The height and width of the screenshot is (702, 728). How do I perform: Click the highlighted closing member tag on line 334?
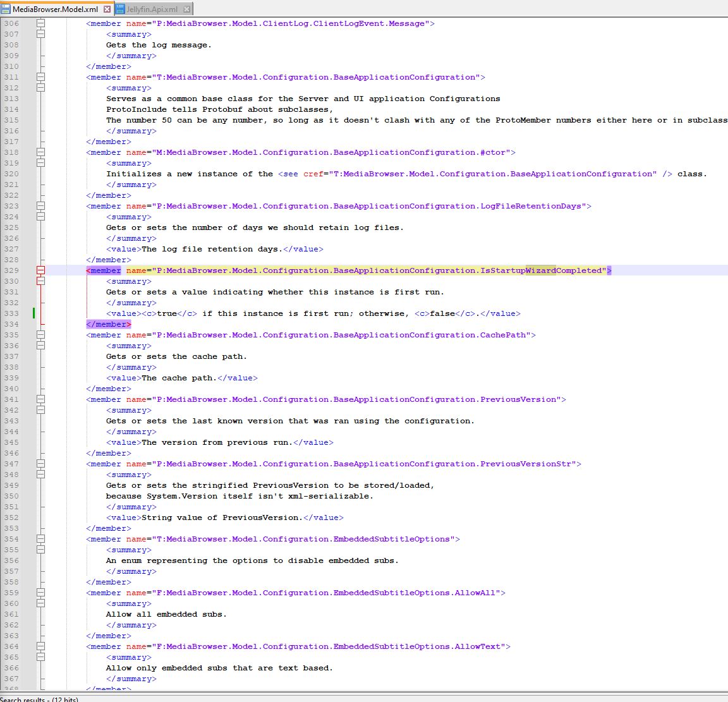[109, 324]
